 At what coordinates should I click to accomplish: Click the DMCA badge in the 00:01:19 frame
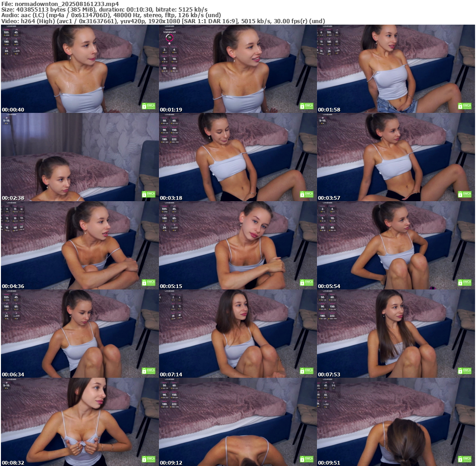(306, 106)
